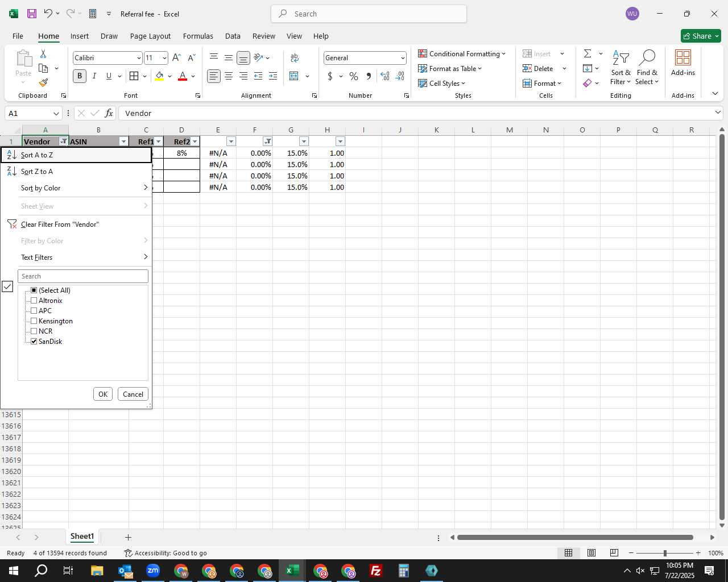This screenshot has width=728, height=582.
Task: Check the APC filter checkbox
Action: pos(34,311)
